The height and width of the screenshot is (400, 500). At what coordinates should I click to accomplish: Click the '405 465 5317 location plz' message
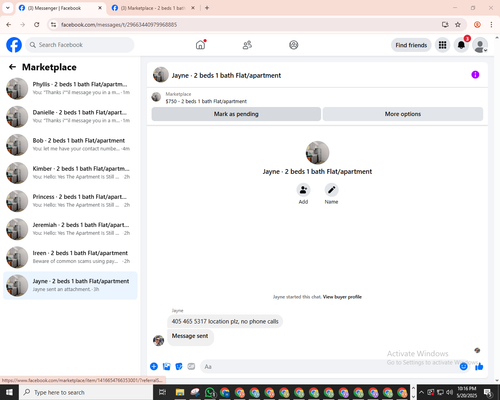pos(225,321)
